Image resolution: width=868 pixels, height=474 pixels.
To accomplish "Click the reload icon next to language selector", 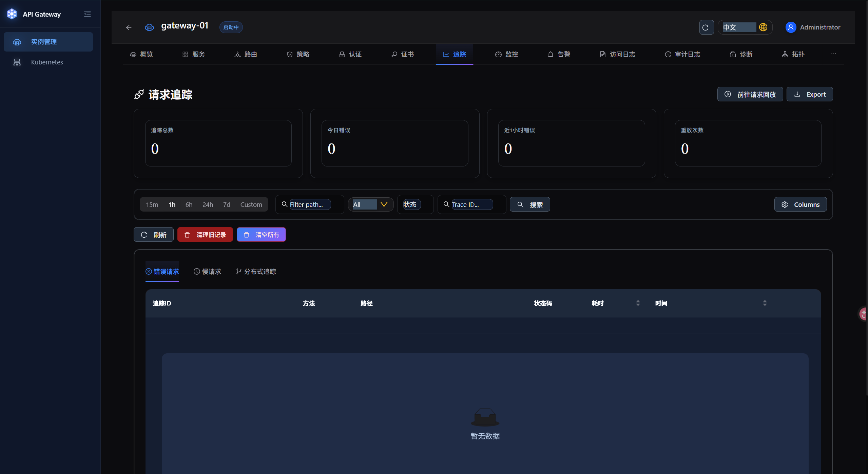I will [706, 27].
